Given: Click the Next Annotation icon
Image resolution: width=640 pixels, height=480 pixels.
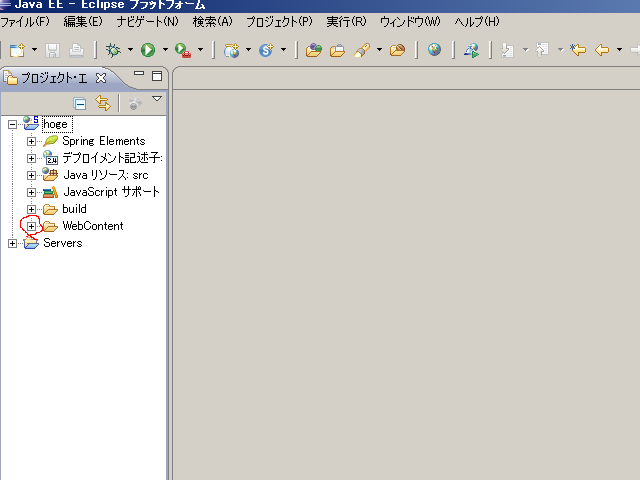Looking at the screenshot, I should [507, 50].
